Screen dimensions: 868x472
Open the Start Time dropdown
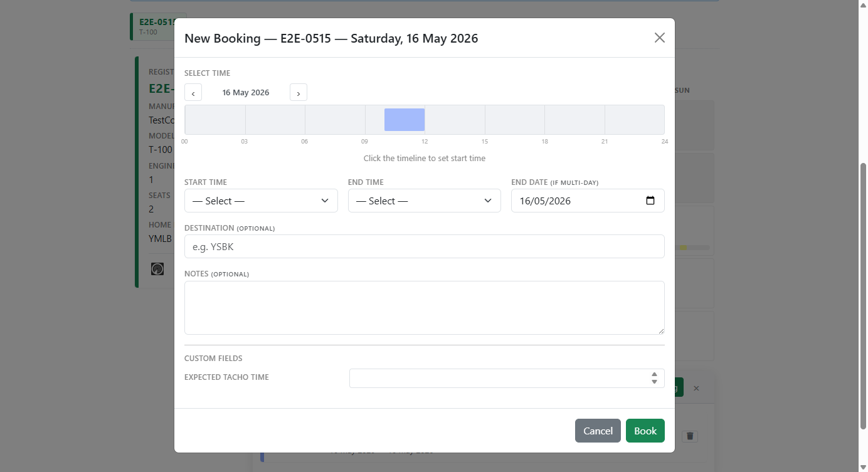pyautogui.click(x=261, y=201)
